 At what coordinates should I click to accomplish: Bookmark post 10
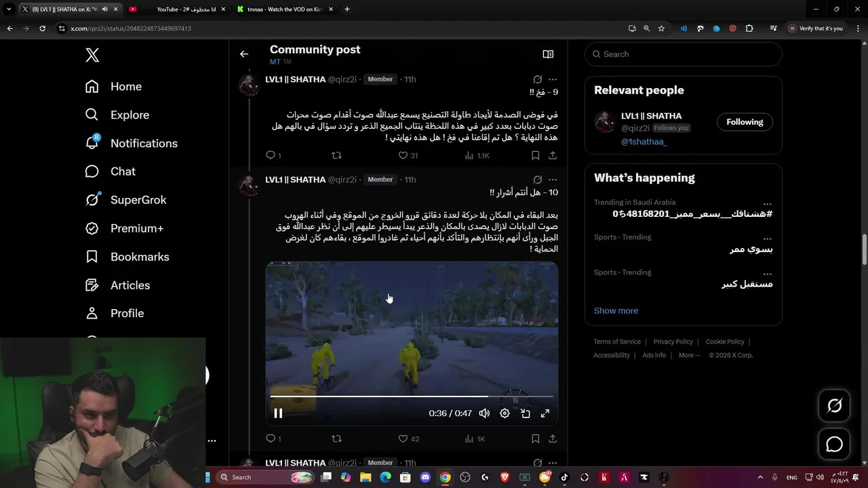[535, 439]
